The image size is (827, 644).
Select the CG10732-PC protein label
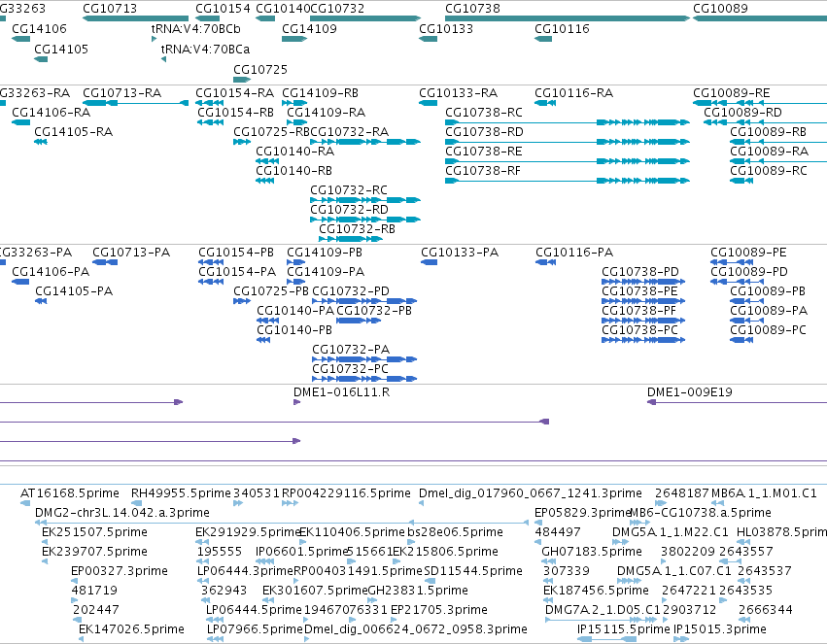(x=350, y=369)
